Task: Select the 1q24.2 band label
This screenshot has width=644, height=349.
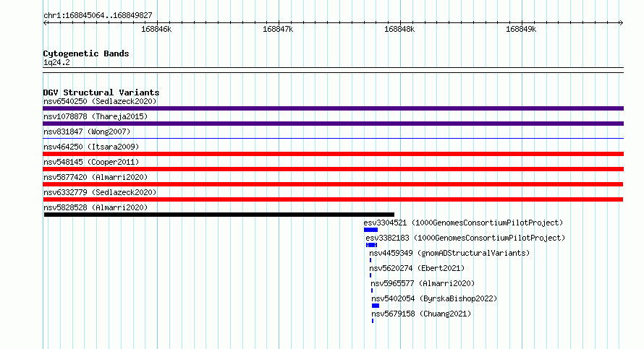Action: click(x=56, y=62)
